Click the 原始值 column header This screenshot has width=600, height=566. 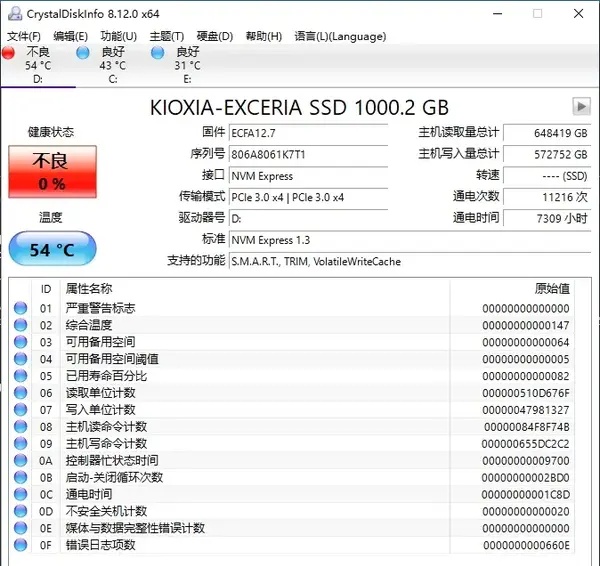tap(512, 289)
